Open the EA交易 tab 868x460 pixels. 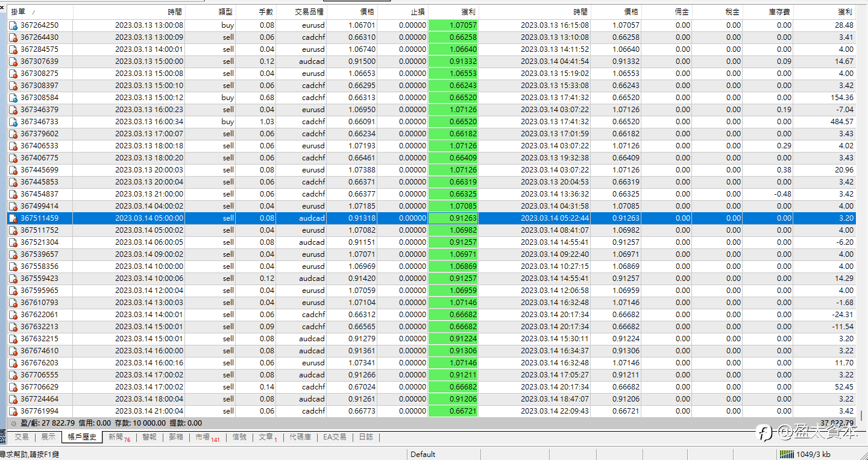tap(335, 437)
